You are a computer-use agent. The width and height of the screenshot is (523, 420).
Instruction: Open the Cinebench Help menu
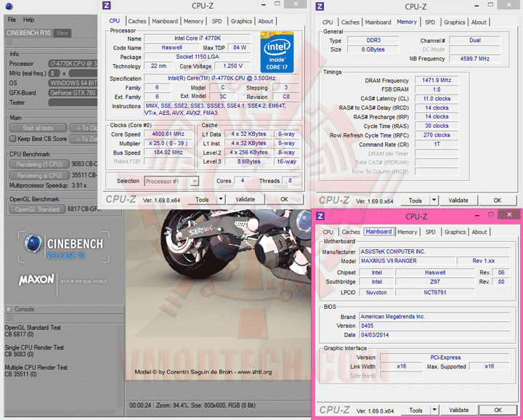[28, 20]
